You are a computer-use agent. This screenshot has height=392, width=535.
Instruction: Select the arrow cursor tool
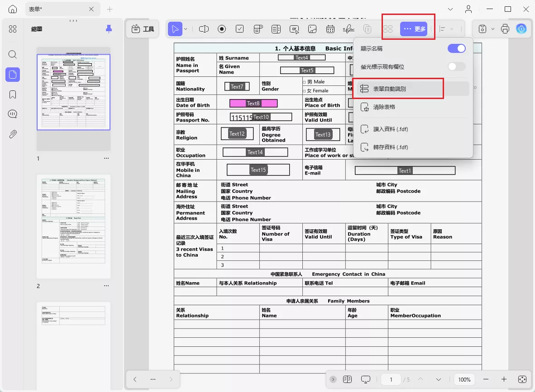175,29
